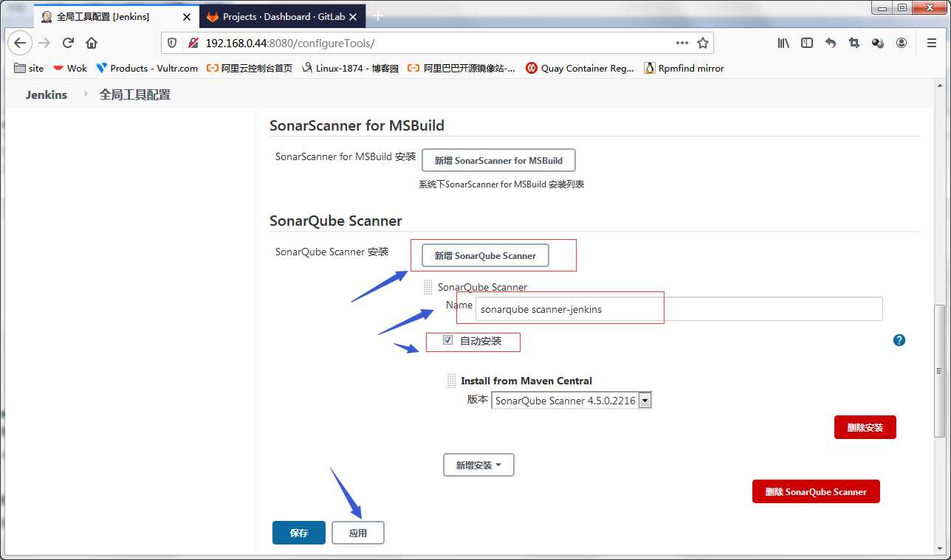Open the SonarQube Scanner version dropdown
Image resolution: width=951 pixels, height=560 pixels.
[571, 401]
